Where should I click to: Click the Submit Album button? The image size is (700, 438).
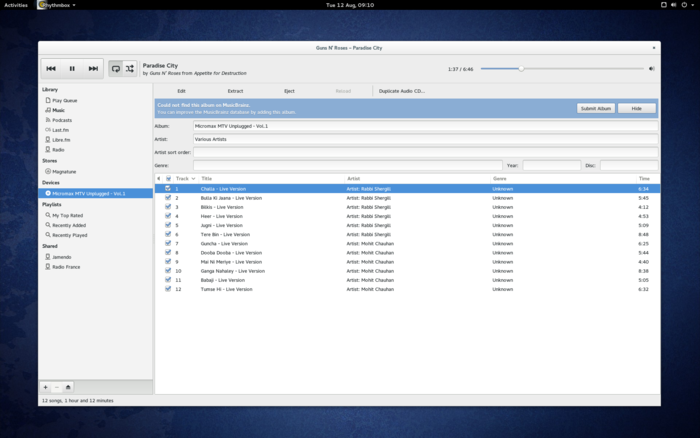[595, 108]
